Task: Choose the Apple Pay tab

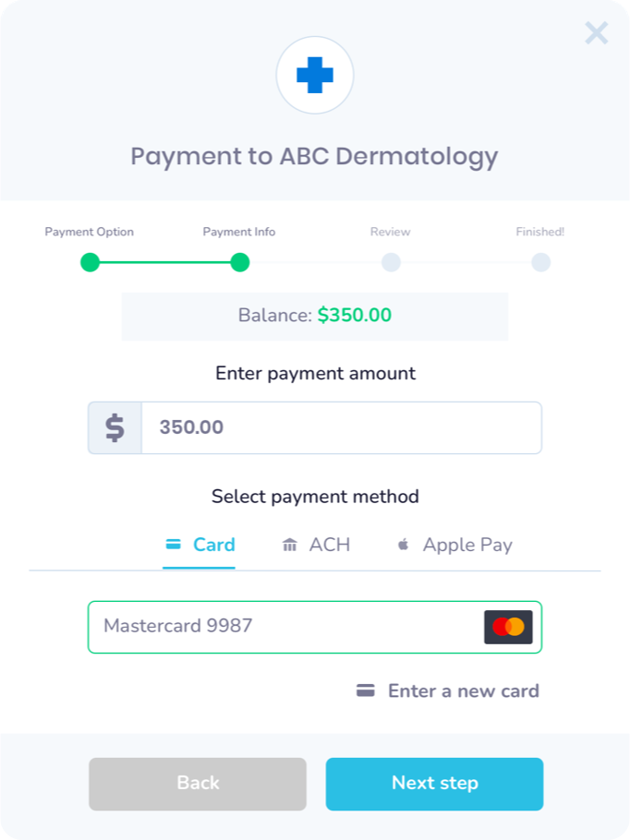Action: click(454, 545)
